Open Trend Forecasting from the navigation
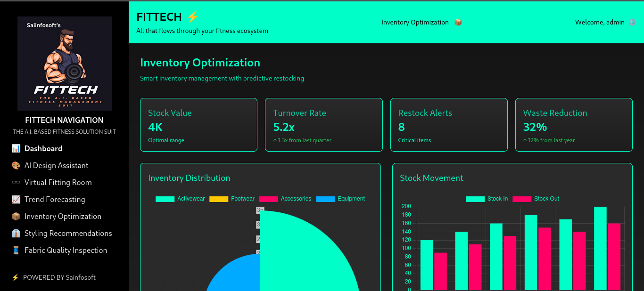Image resolution: width=644 pixels, height=291 pixels. [55, 200]
